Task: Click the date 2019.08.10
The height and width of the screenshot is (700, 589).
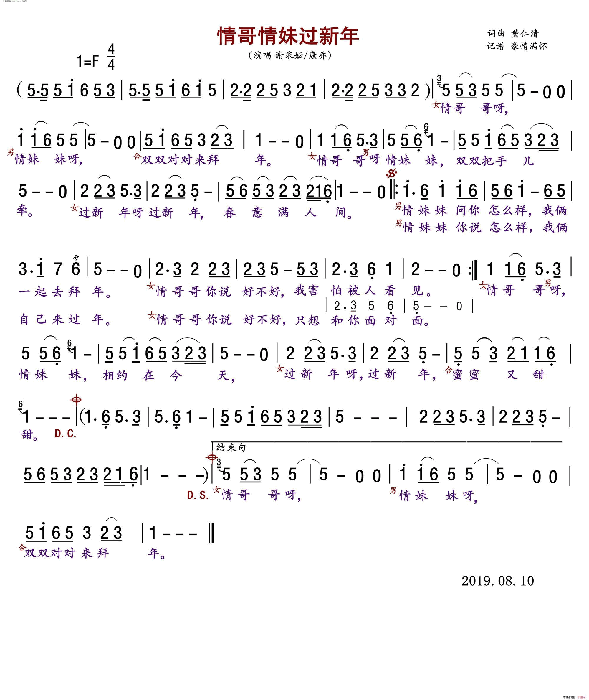Action: coord(497,581)
